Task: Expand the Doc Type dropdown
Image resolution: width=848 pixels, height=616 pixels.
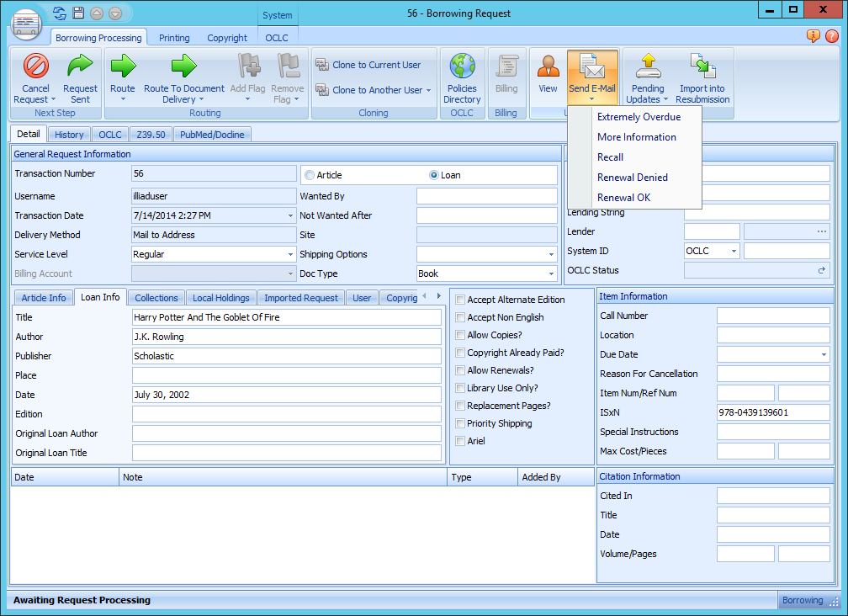Action: coord(552,273)
